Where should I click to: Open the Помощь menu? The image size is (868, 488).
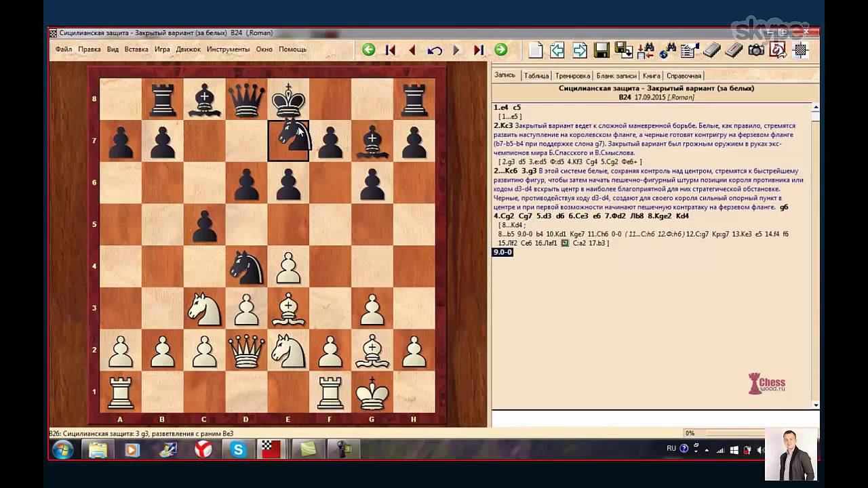tap(293, 49)
